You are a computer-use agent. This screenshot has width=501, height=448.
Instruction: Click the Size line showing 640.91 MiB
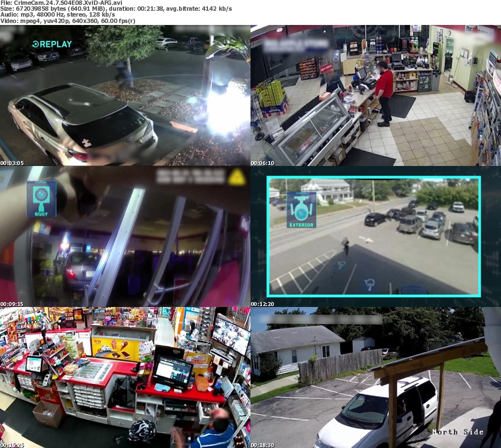116,9
